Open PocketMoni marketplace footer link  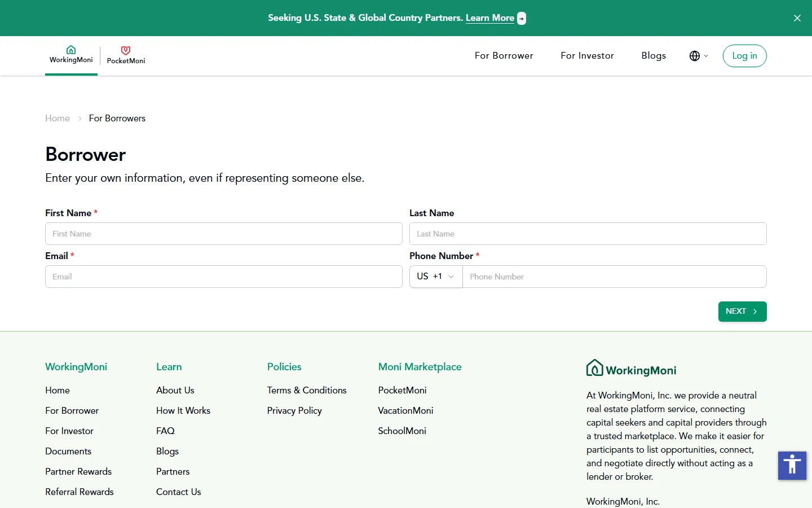click(402, 390)
